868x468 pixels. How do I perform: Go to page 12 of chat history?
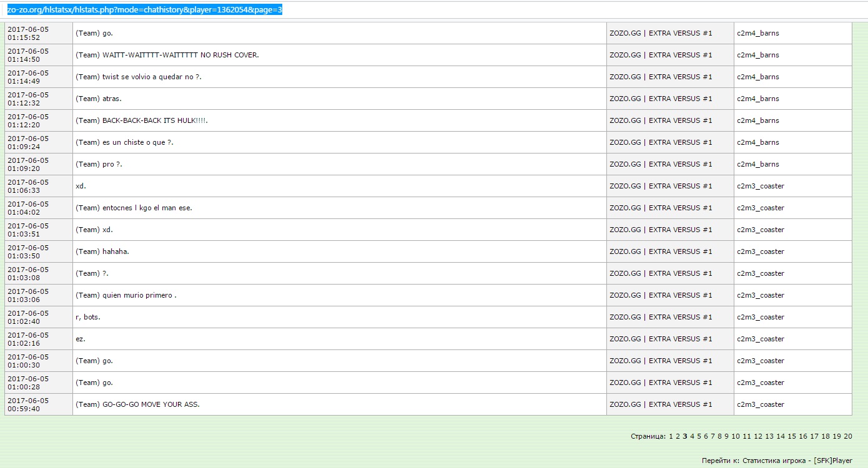coord(758,437)
